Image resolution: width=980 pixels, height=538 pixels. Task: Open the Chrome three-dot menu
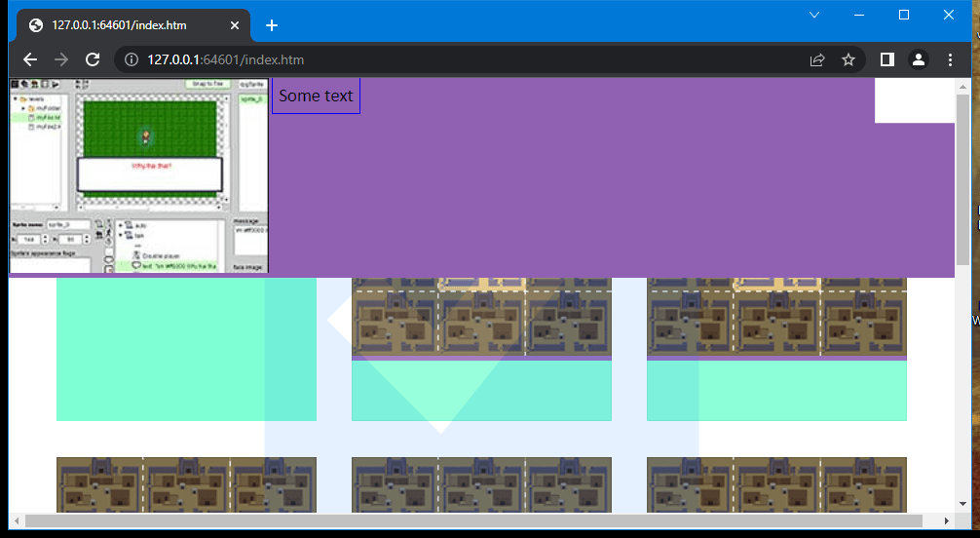(x=951, y=59)
